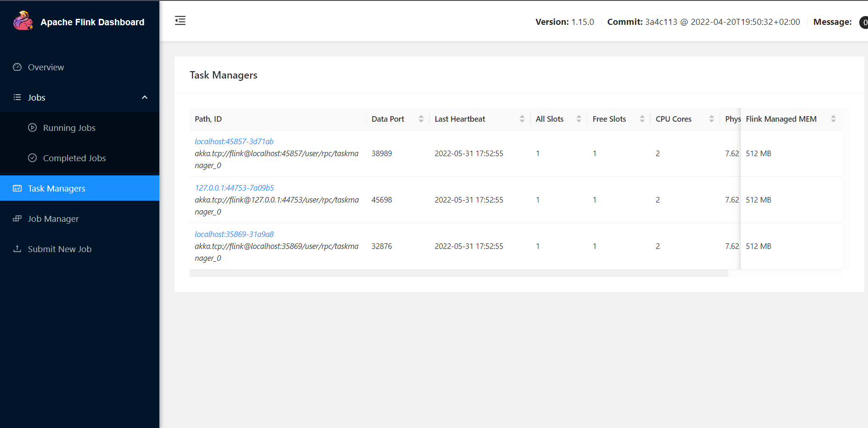Image resolution: width=868 pixels, height=428 pixels.
Task: Click the CPU Cores column header
Action: coord(685,119)
